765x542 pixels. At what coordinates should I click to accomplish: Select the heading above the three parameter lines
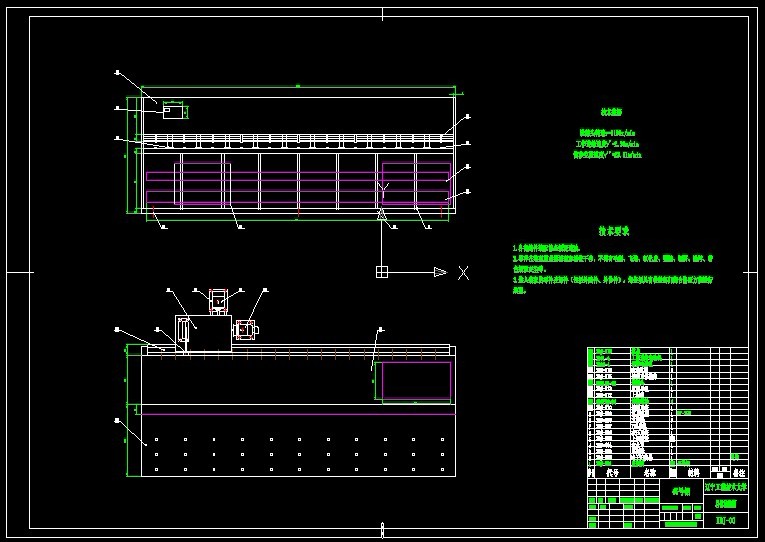(611, 112)
